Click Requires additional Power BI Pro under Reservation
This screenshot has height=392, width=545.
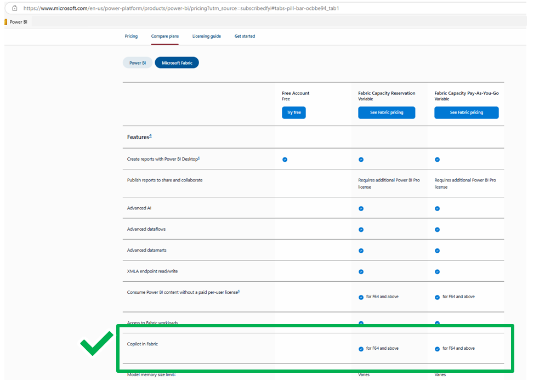[x=389, y=184]
